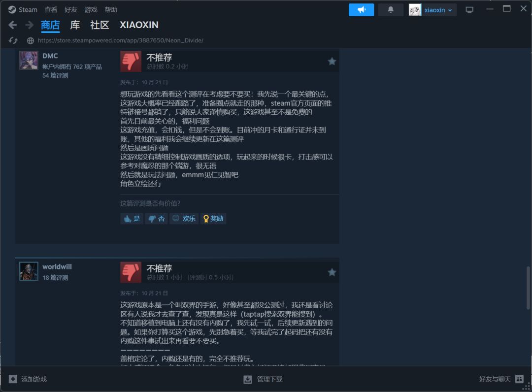Open the 游戏 menu
The image size is (532, 392).
click(91, 9)
